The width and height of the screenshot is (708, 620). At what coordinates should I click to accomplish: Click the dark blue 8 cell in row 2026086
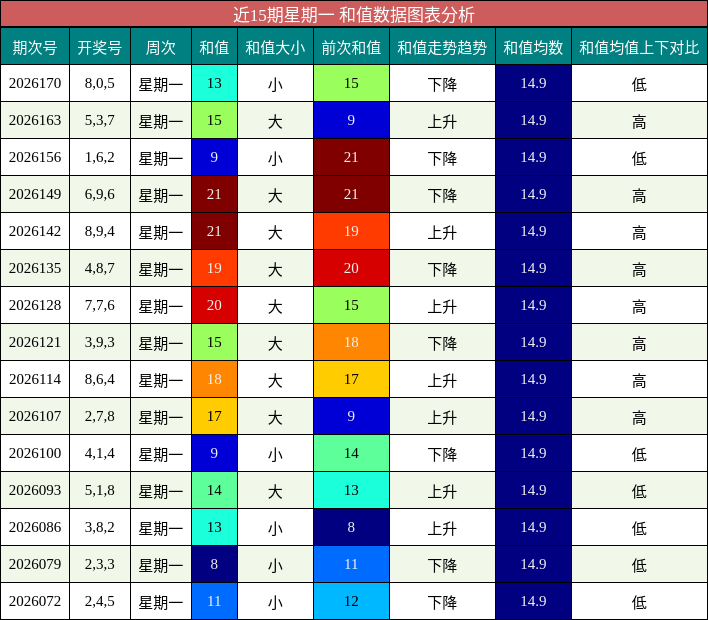pos(351,527)
